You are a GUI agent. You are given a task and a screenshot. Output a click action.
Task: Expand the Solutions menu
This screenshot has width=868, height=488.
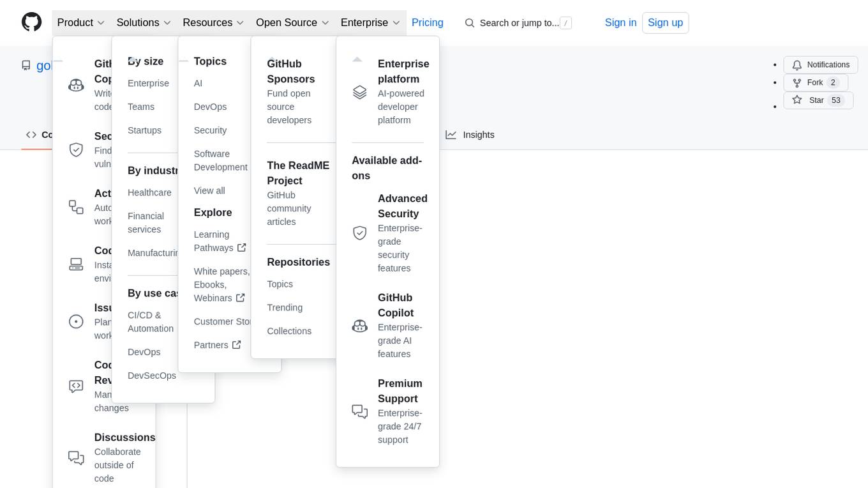pyautogui.click(x=144, y=22)
